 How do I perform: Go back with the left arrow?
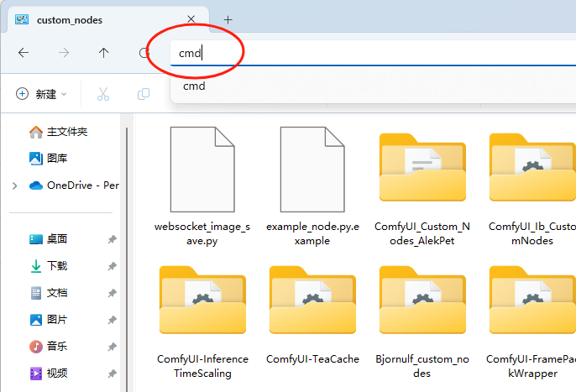point(24,53)
